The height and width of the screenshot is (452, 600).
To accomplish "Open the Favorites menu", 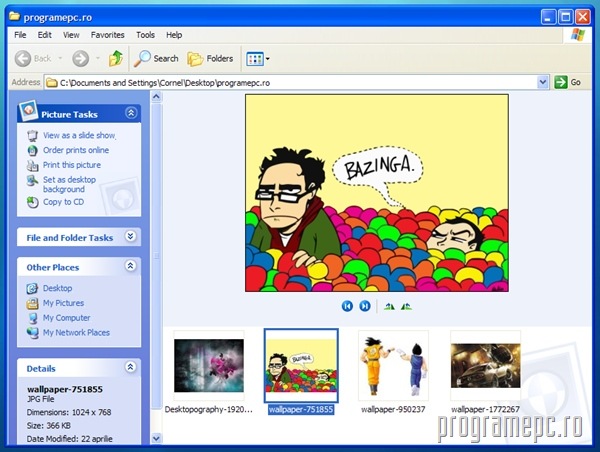I will 108,35.
